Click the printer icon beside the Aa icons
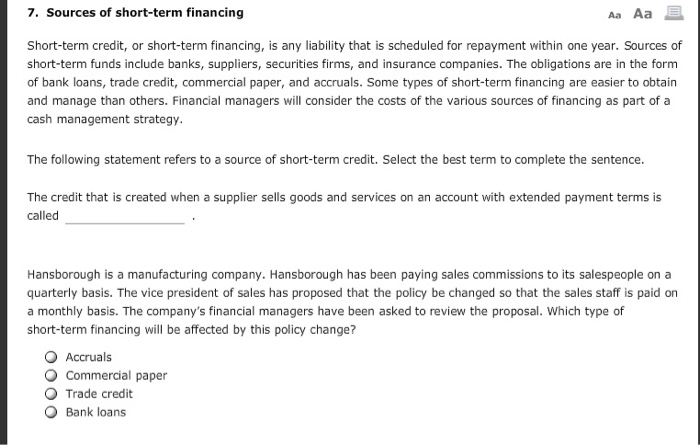Viewport: 700px width, 445px height. click(675, 13)
